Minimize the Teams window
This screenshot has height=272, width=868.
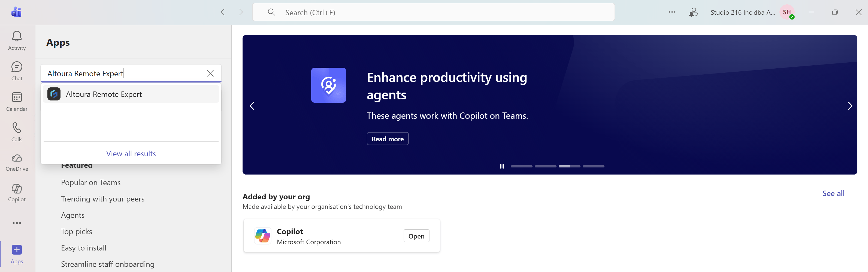click(x=811, y=12)
